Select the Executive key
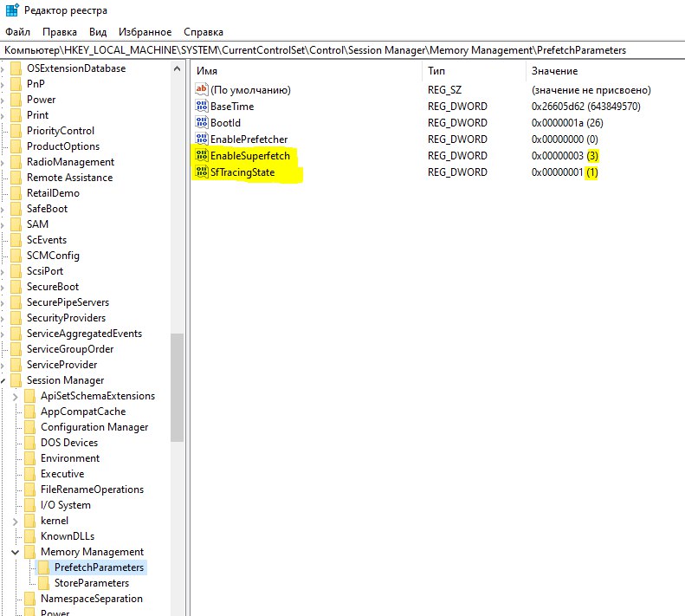Viewport: 685px width, 616px height. 62,474
